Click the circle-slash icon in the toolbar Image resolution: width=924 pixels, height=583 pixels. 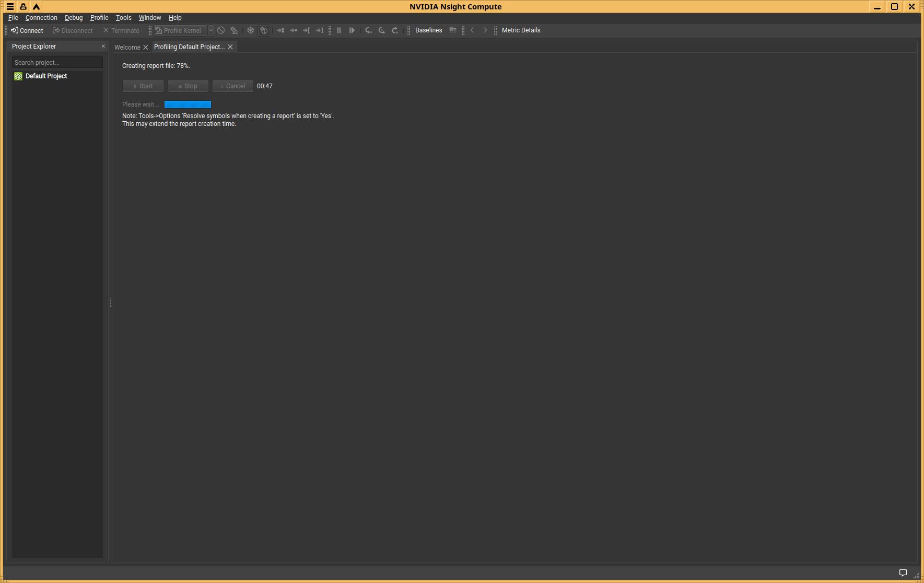point(221,30)
